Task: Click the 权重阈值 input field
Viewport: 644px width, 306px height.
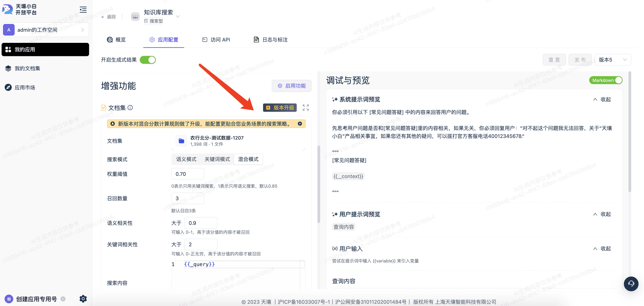Action: (187, 174)
